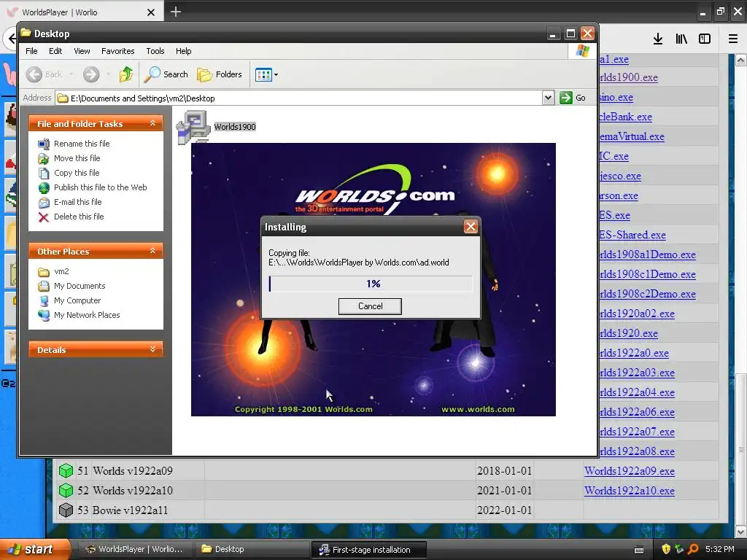Click Rename this file
Image resolution: width=747 pixels, height=560 pixels.
point(82,144)
